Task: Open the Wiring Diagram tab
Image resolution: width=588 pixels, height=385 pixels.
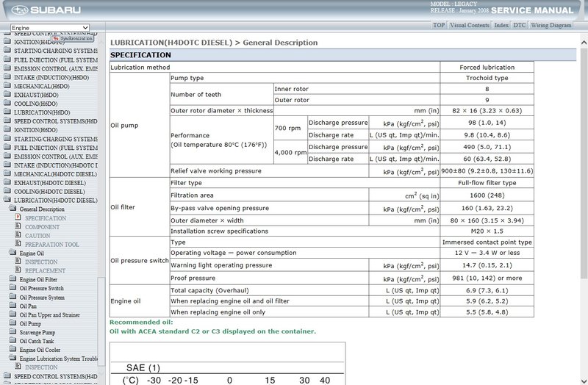Action: (x=551, y=25)
